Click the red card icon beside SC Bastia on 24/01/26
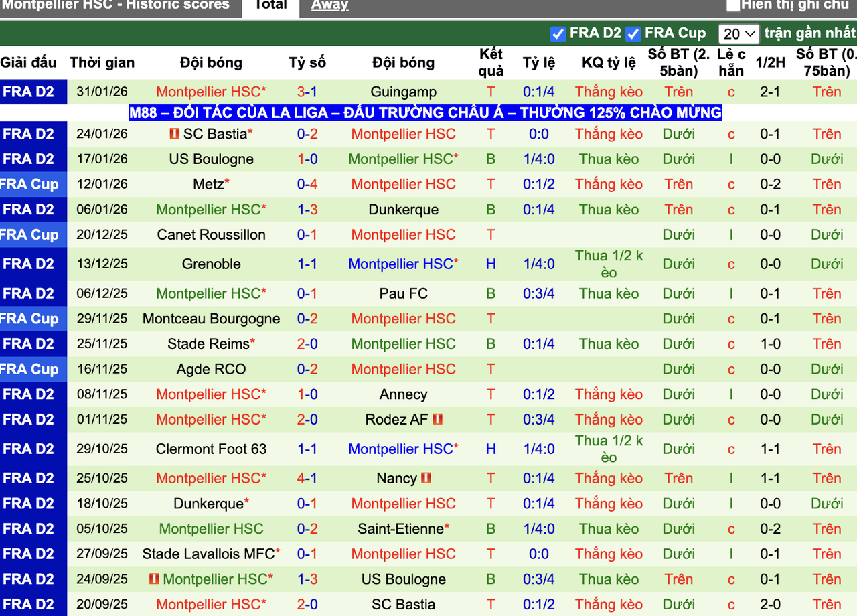 174,134
